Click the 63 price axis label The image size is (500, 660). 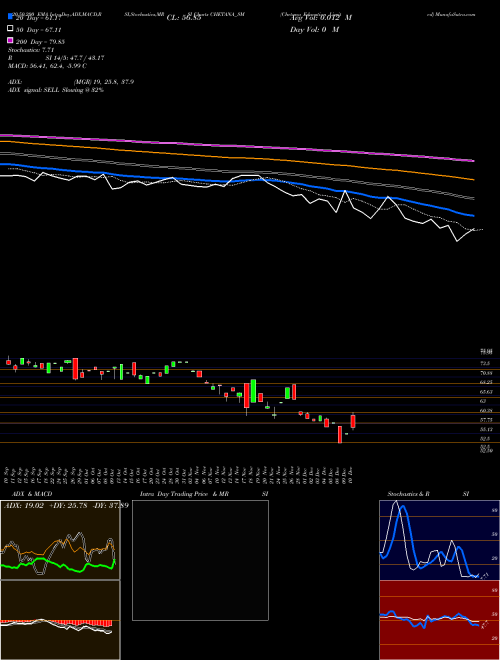pyautogui.click(x=484, y=401)
